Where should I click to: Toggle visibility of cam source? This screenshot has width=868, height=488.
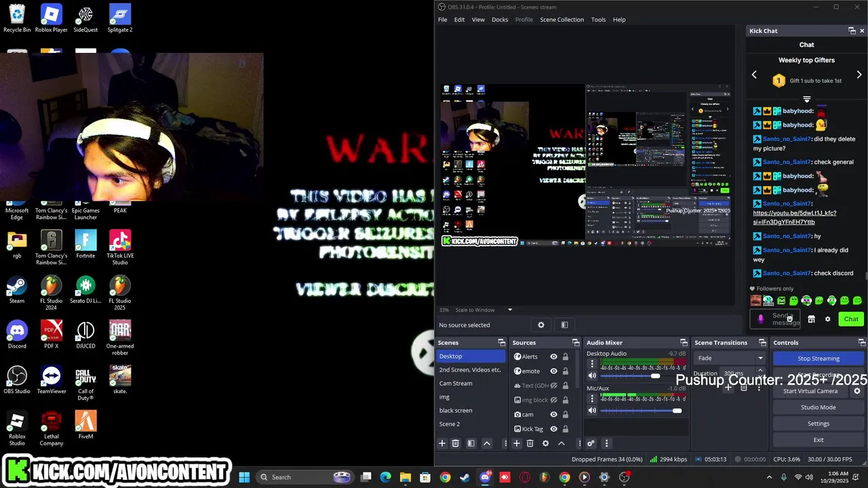coord(553,414)
